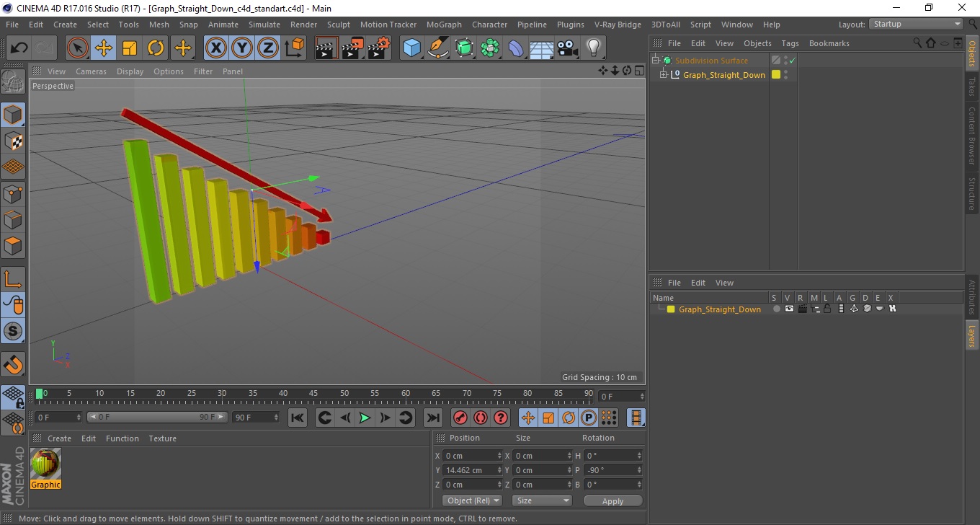
Task: Open viewport Cameras menu
Action: pyautogui.click(x=91, y=71)
